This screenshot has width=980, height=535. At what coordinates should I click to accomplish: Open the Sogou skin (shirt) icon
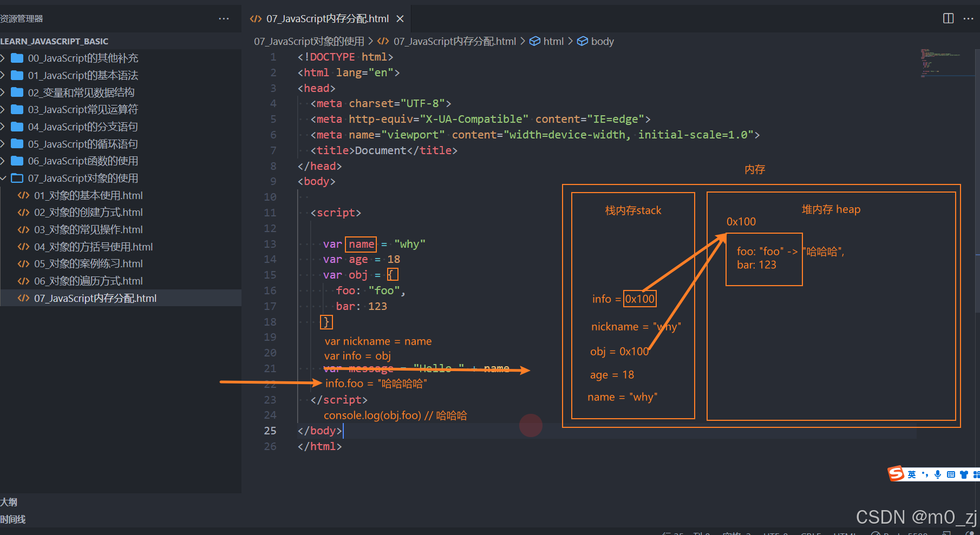(964, 474)
